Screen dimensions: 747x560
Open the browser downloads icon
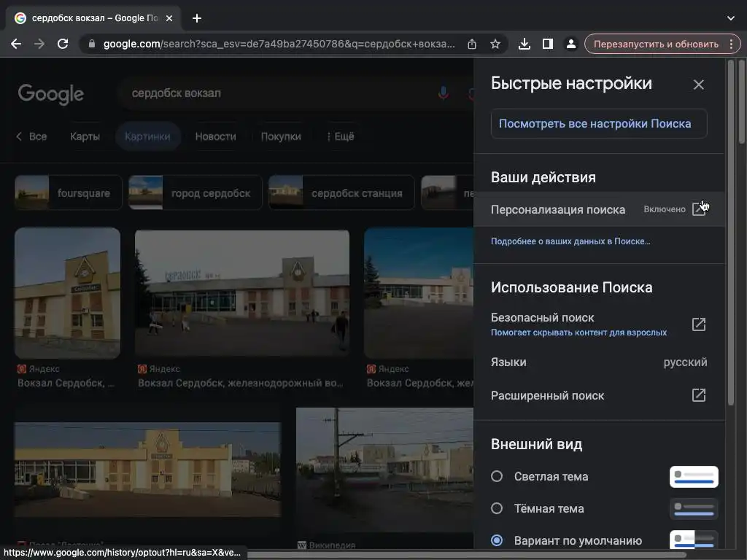tap(524, 44)
